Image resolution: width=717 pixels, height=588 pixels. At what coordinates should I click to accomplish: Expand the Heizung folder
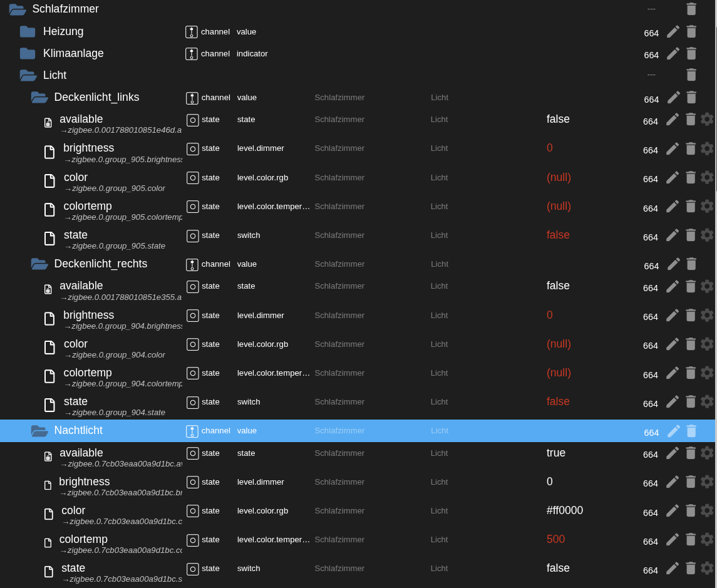(x=28, y=31)
